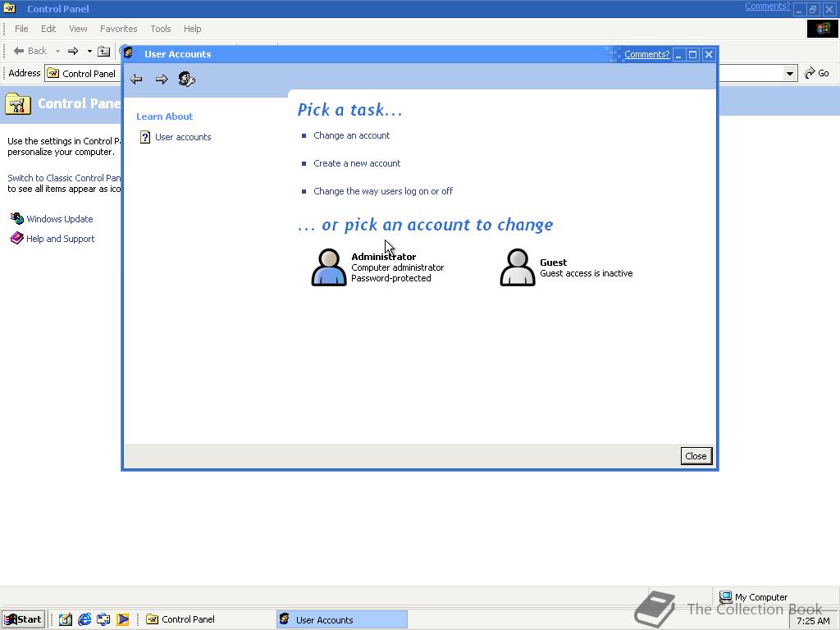Click the Windows flag throbber icon

pyautogui.click(x=822, y=29)
